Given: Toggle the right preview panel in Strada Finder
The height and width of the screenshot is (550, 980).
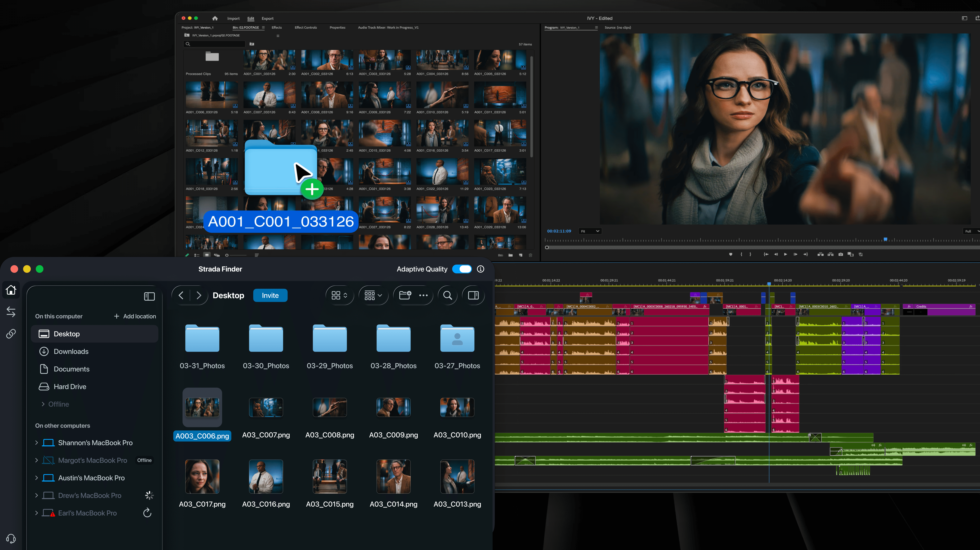Looking at the screenshot, I should coord(473,295).
